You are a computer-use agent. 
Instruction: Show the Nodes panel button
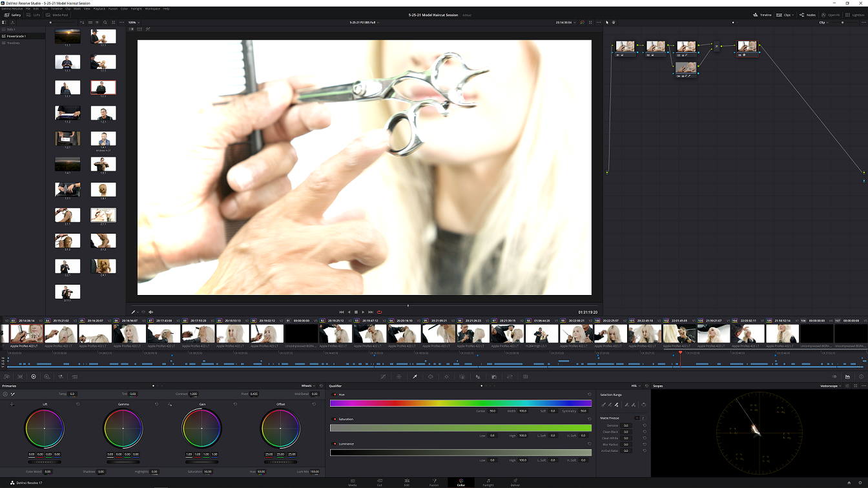(807, 15)
